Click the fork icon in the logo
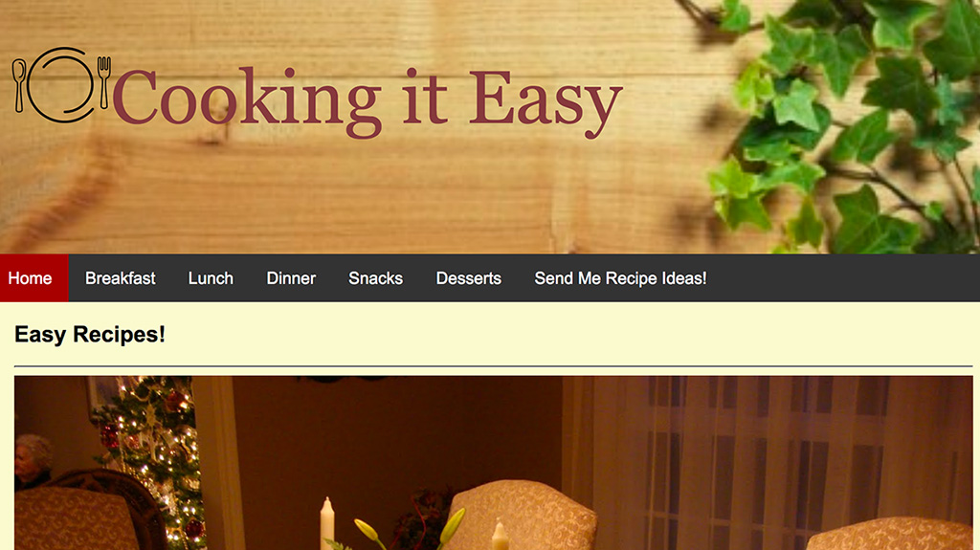Image resolution: width=980 pixels, height=550 pixels. 104,82
